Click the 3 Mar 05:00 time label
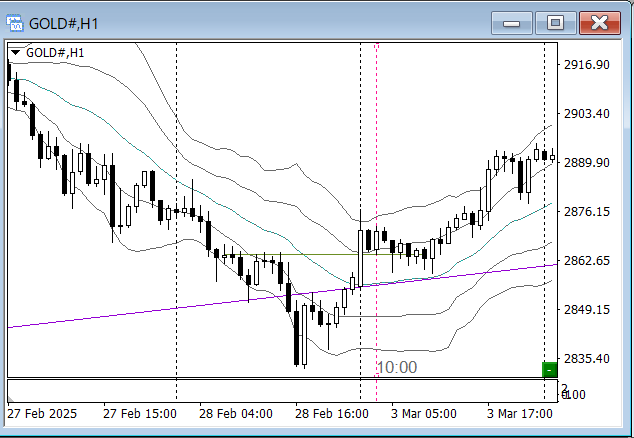The image size is (634, 438). pos(424,414)
